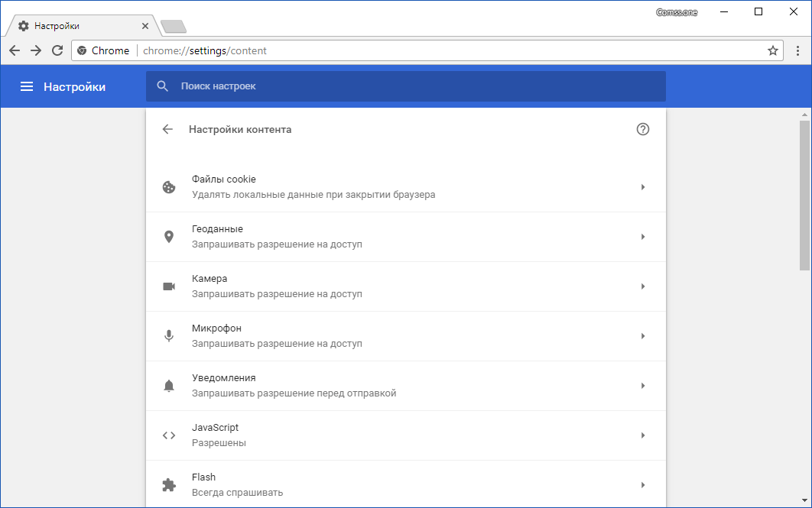Click the puzzle piece Flash icon
The width and height of the screenshot is (812, 508).
(x=169, y=485)
